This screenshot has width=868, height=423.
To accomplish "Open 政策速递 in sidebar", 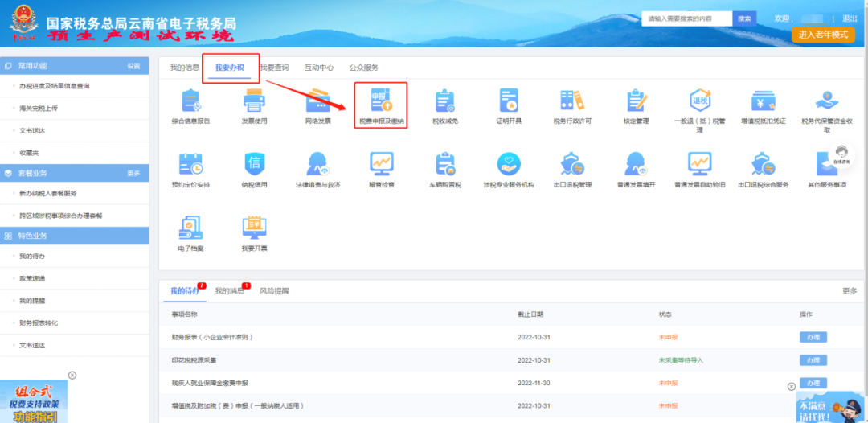I will click(x=31, y=278).
